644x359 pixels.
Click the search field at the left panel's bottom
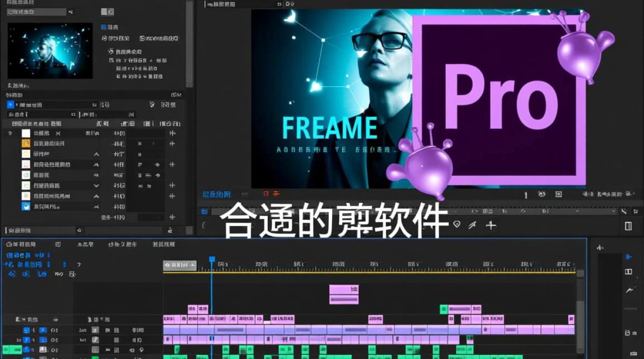coord(40,230)
